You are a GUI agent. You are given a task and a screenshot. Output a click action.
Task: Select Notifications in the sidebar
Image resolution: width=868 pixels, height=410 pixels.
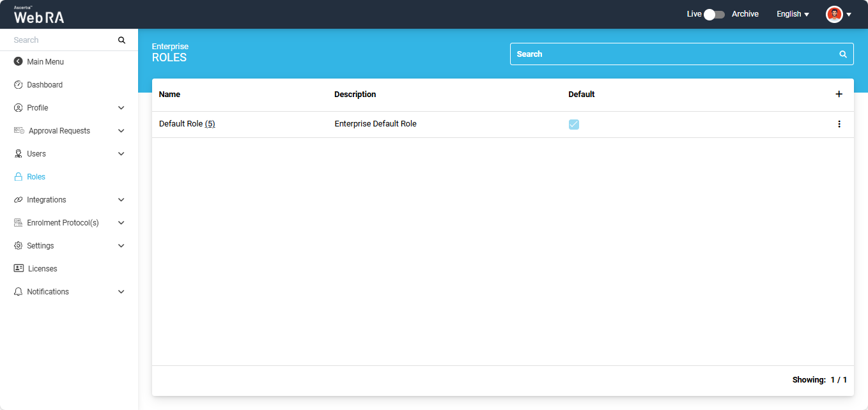[x=47, y=292]
